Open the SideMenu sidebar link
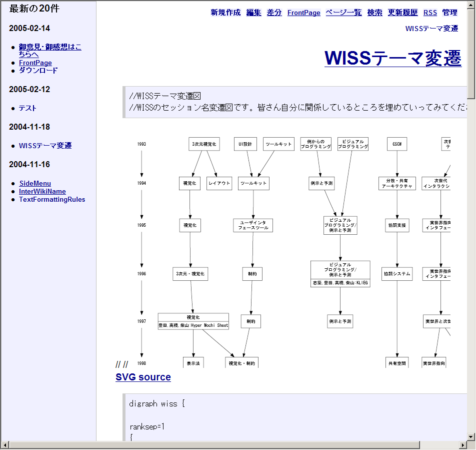The height and width of the screenshot is (450, 476). [35, 184]
